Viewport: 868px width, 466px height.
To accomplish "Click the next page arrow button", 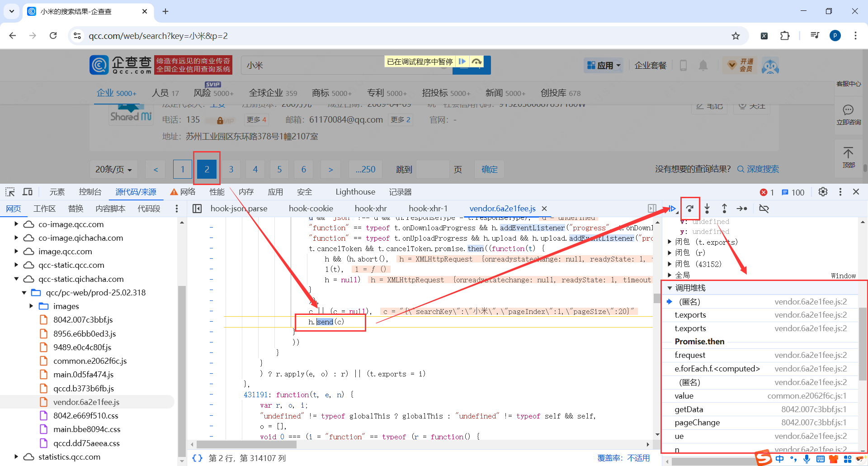I will [330, 169].
